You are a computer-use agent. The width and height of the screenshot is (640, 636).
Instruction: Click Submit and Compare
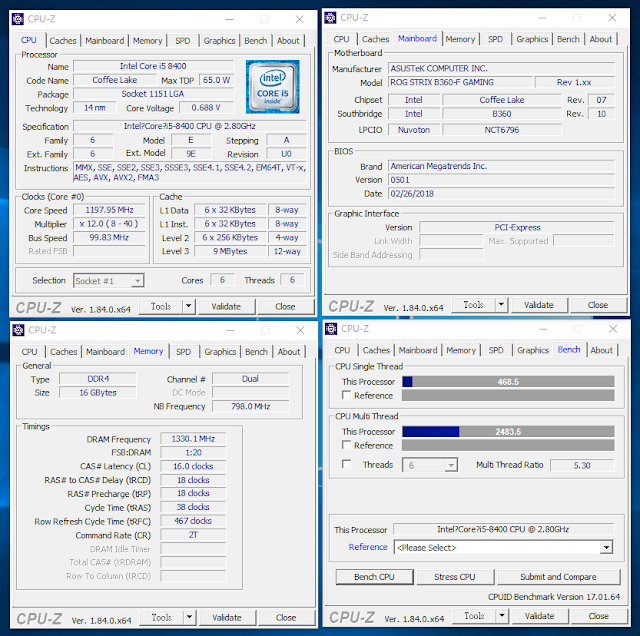click(558, 577)
